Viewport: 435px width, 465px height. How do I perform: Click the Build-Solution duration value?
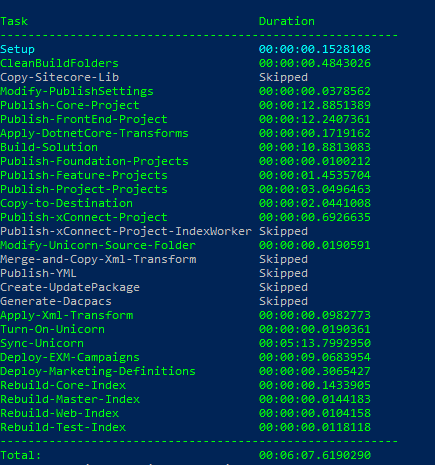[315, 147]
